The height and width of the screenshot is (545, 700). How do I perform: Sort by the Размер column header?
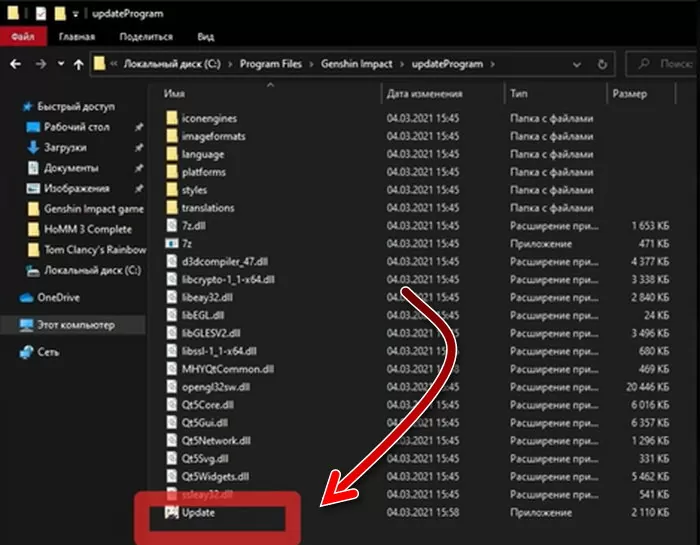tap(630, 93)
